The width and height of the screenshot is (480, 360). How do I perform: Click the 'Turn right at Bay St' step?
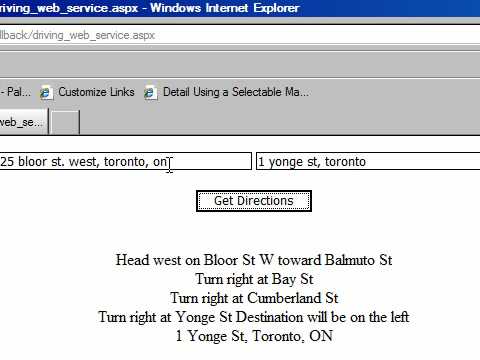tap(254, 279)
